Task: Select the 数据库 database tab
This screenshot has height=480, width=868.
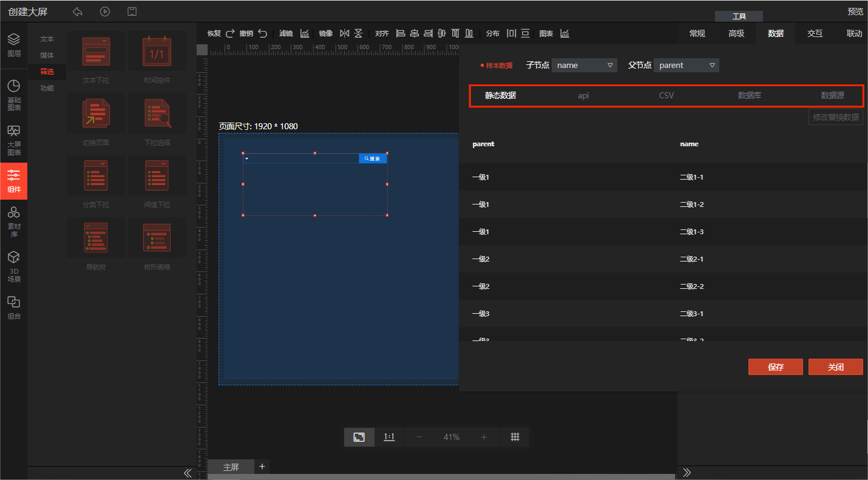Action: 750,96
